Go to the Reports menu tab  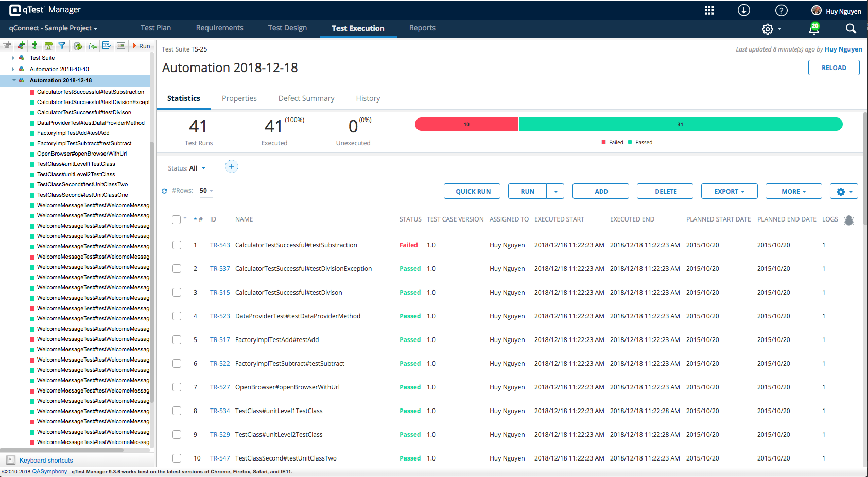422,28
